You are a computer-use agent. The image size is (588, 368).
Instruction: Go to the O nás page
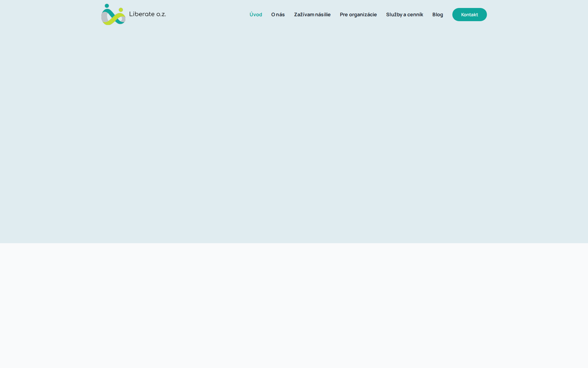coord(278,14)
